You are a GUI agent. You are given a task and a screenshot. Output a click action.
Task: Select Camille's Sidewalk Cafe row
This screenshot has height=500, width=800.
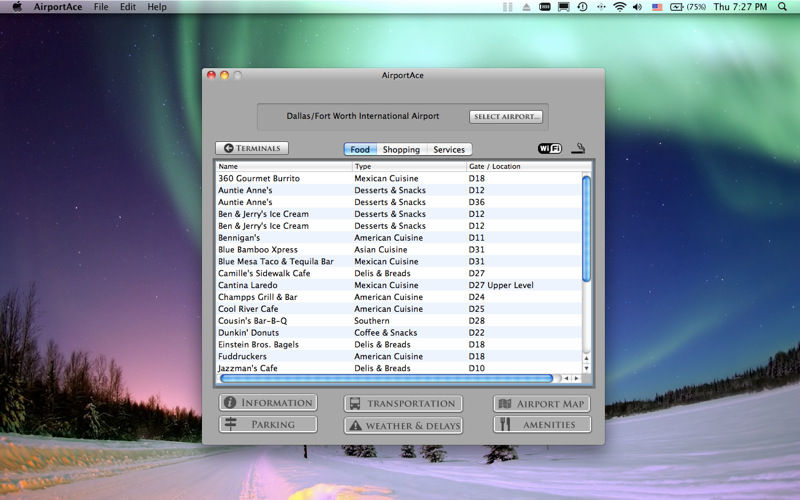(x=399, y=273)
